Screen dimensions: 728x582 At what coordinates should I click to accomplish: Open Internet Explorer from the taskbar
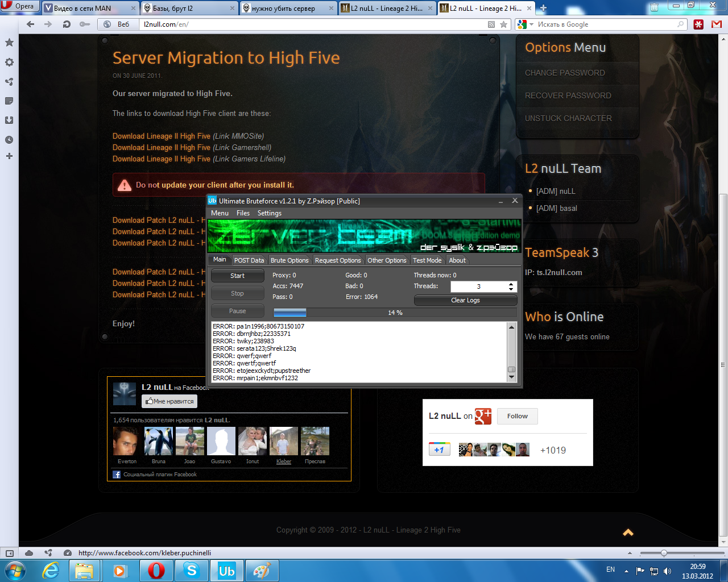pyautogui.click(x=51, y=571)
